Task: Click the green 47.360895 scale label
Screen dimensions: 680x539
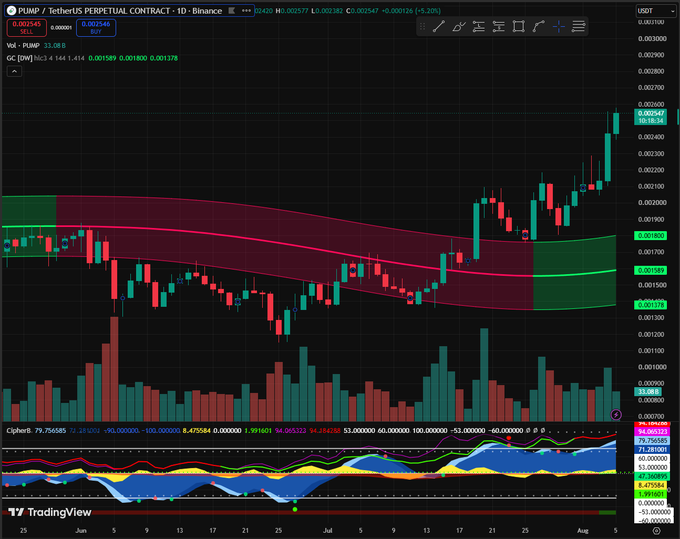Action: coord(651,476)
